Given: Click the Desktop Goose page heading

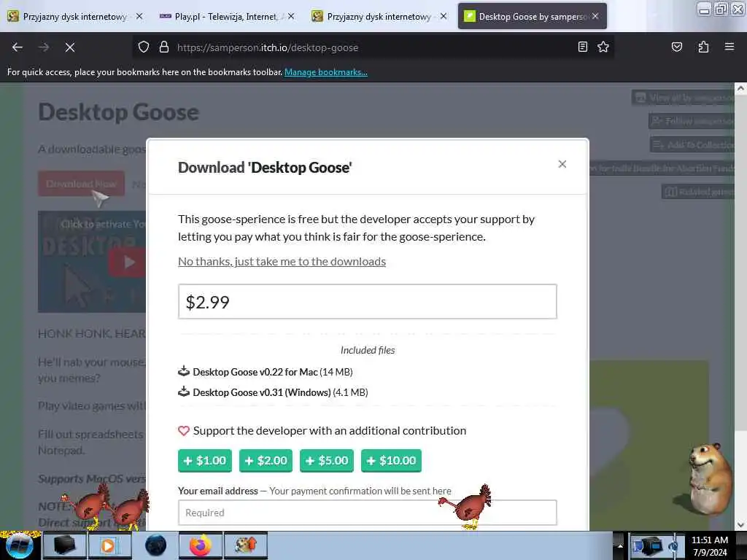Looking at the screenshot, I should tap(119, 112).
